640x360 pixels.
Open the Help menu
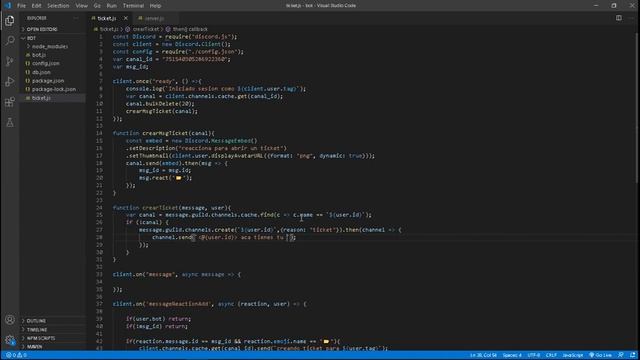tap(155, 6)
